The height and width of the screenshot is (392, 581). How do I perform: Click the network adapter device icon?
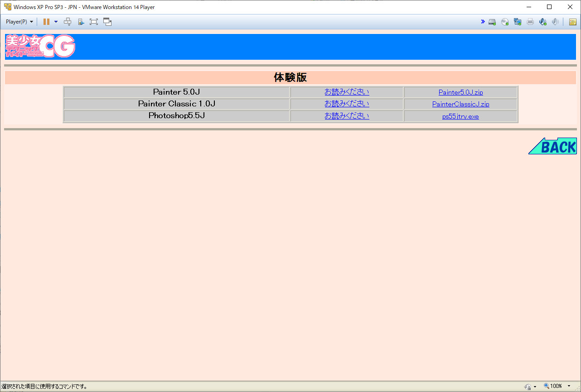click(x=518, y=22)
